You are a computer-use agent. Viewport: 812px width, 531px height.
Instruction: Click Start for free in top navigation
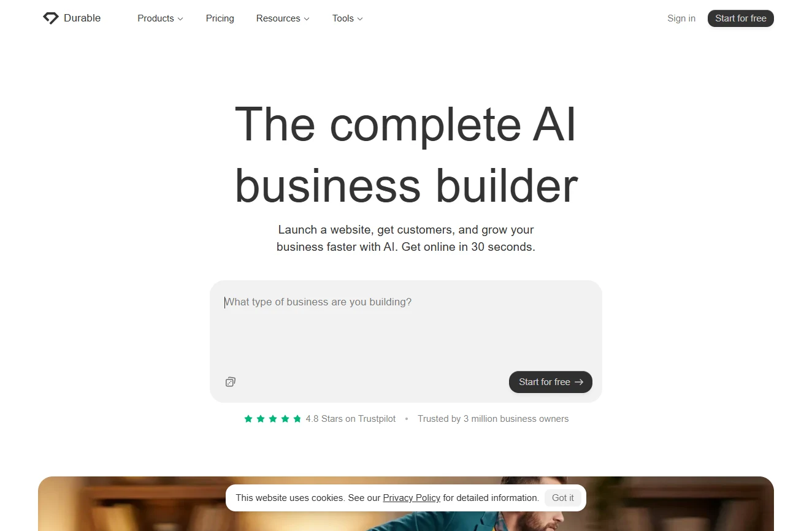coord(741,18)
